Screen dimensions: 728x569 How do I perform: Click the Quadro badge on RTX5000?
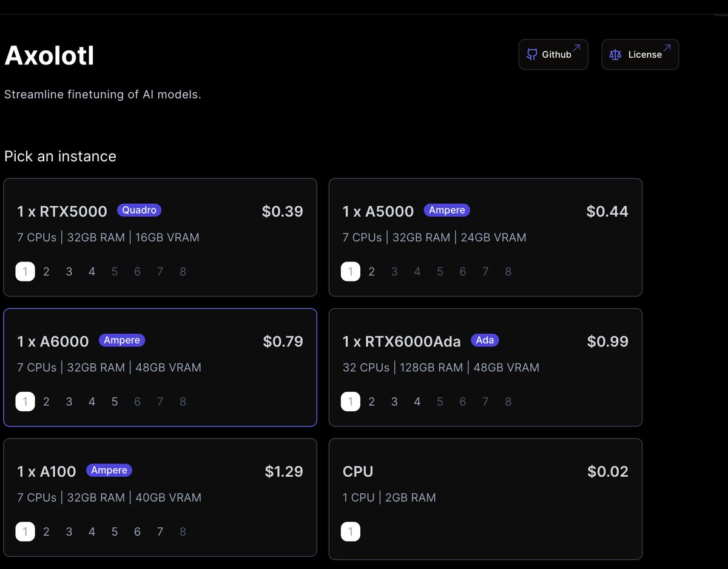[139, 210]
